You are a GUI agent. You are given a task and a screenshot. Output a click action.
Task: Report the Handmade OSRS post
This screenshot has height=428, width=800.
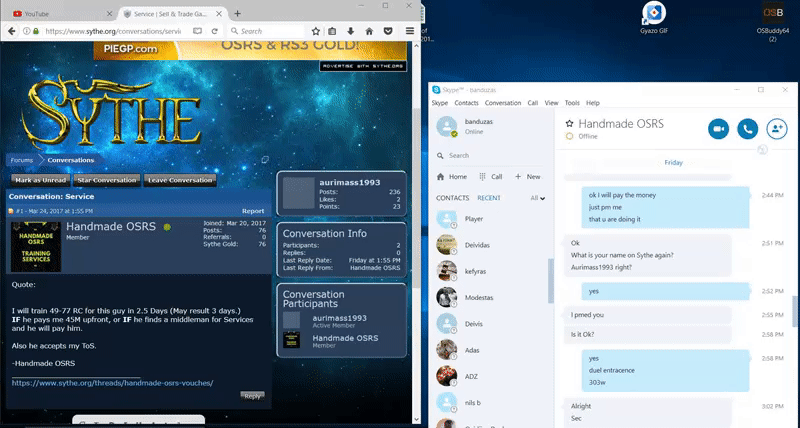253,211
